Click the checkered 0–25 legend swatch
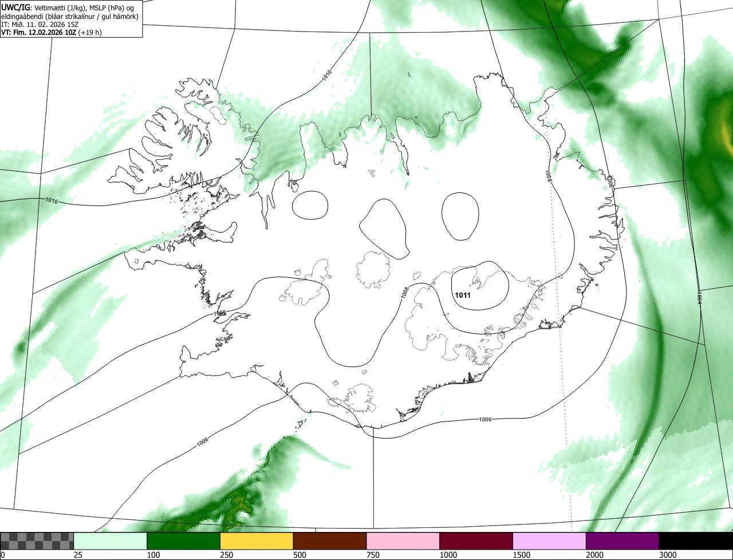The width and height of the screenshot is (733, 560). click(x=37, y=541)
